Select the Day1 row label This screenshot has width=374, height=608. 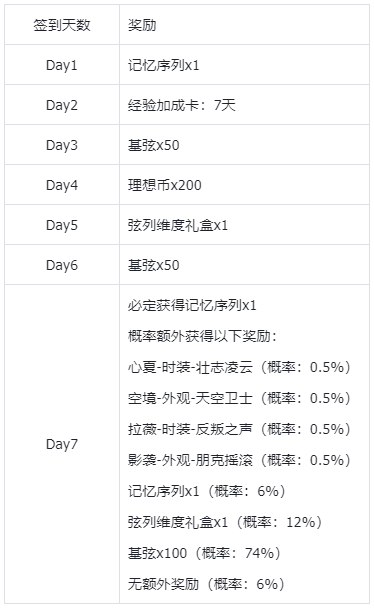[62, 65]
